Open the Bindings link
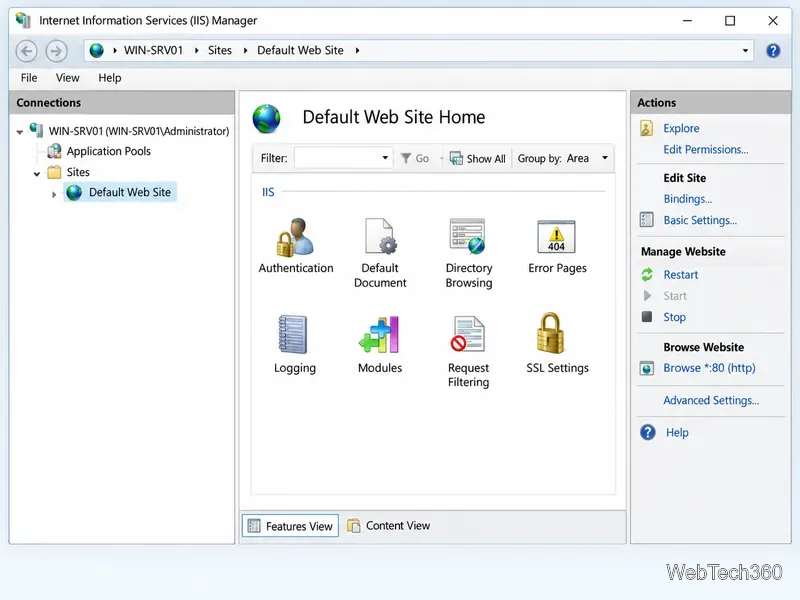The height and width of the screenshot is (600, 800). click(x=687, y=198)
